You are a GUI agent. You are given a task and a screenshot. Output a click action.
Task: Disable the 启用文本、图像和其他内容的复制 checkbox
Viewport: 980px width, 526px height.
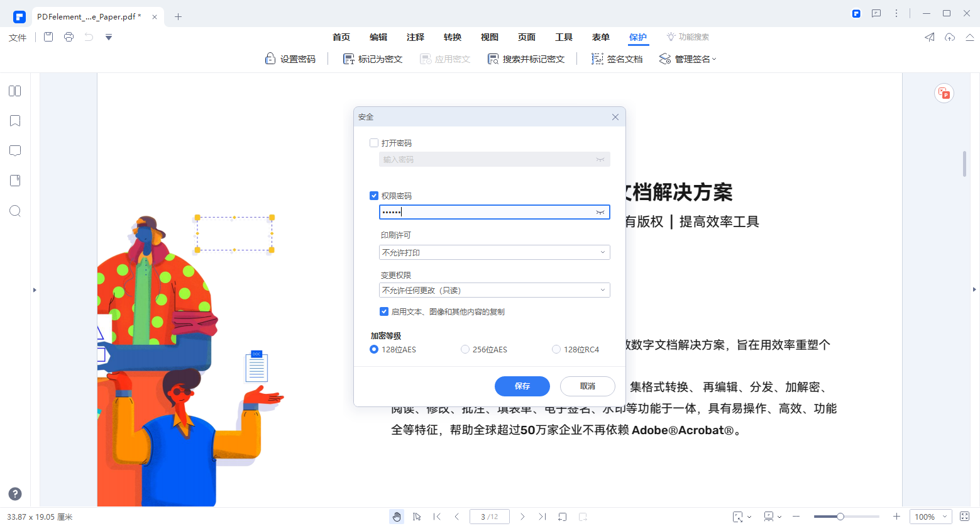(384, 311)
